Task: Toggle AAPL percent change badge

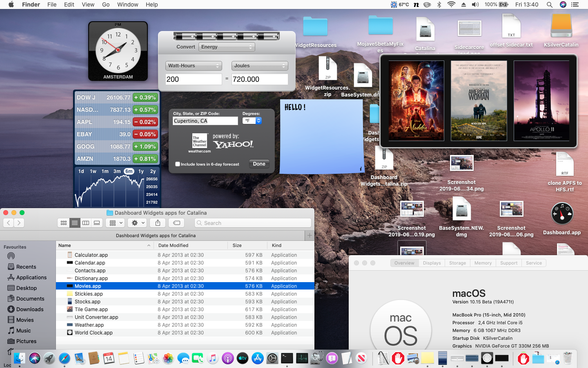Action: (x=145, y=122)
